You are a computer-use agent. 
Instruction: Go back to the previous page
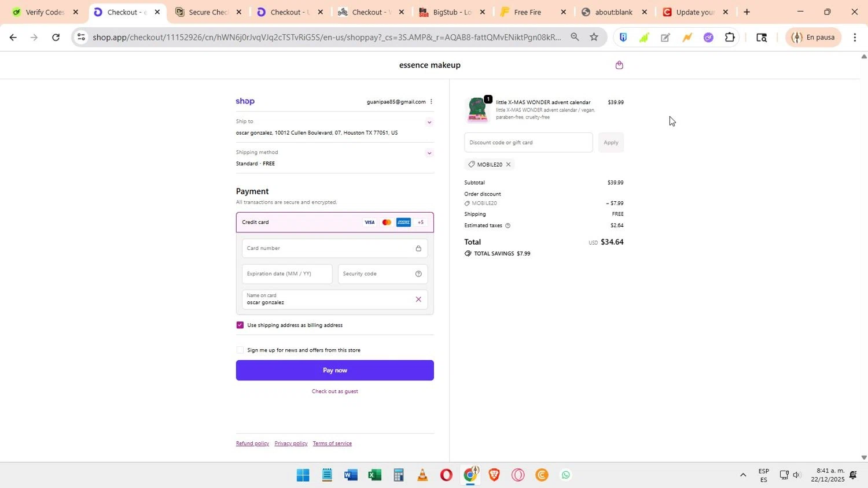tap(13, 38)
